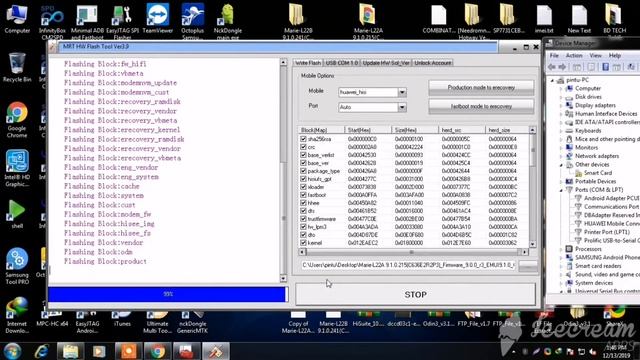Open the File menu in Device Manager
This screenshot has height=360, width=640.
[x=554, y=55]
